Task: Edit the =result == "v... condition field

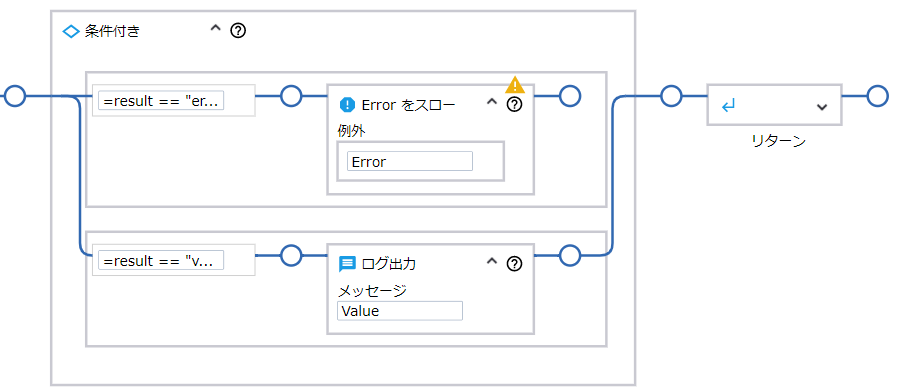Action: pos(161,261)
